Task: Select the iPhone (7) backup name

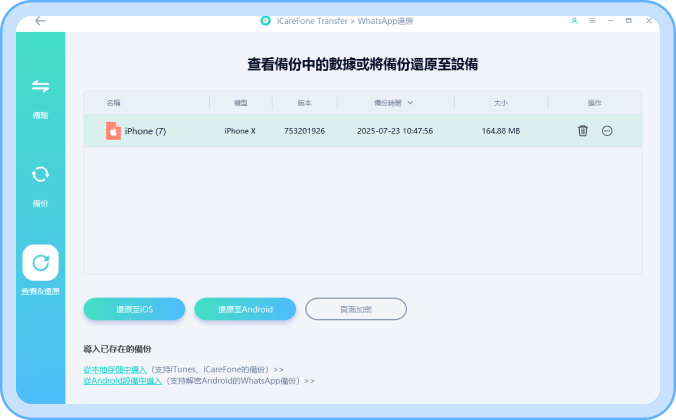Action: tap(145, 131)
